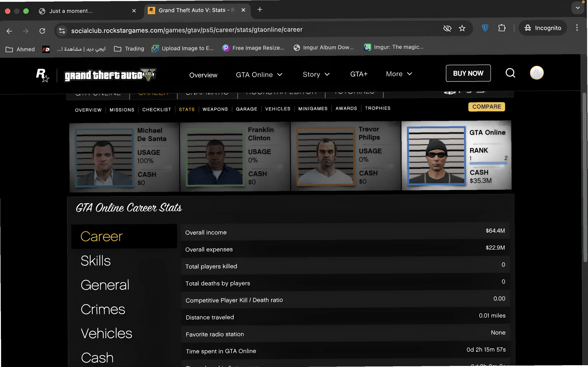Viewport: 588px width, 367px height.
Task: Expand the More dropdown menu
Action: tap(399, 74)
